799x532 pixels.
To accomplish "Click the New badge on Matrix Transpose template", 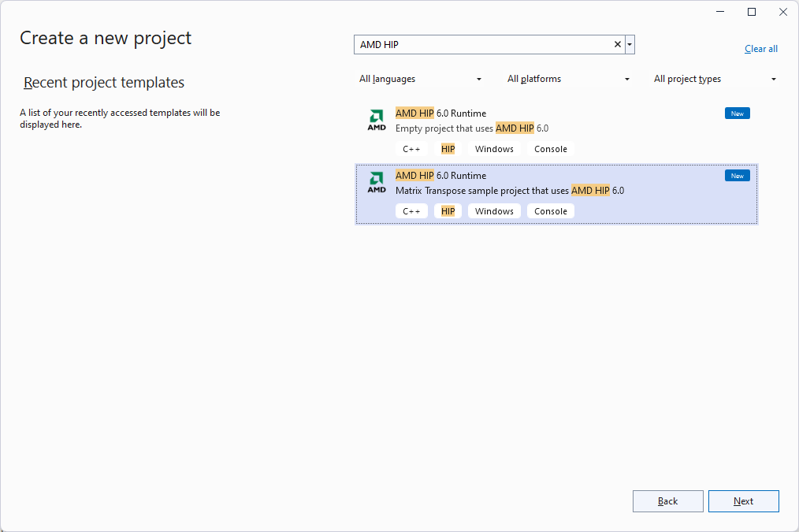I will pyautogui.click(x=737, y=176).
